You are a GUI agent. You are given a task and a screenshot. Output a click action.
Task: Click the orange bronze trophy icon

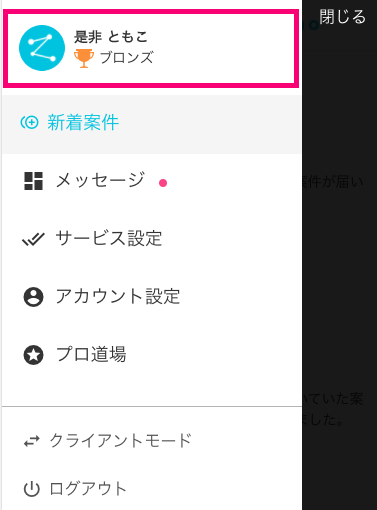pyautogui.click(x=84, y=58)
